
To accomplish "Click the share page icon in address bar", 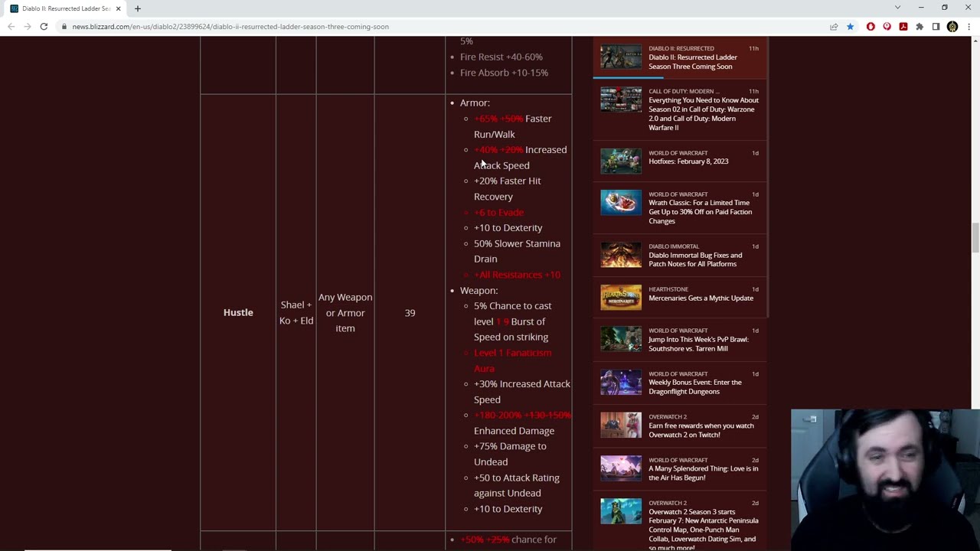I will (x=834, y=27).
